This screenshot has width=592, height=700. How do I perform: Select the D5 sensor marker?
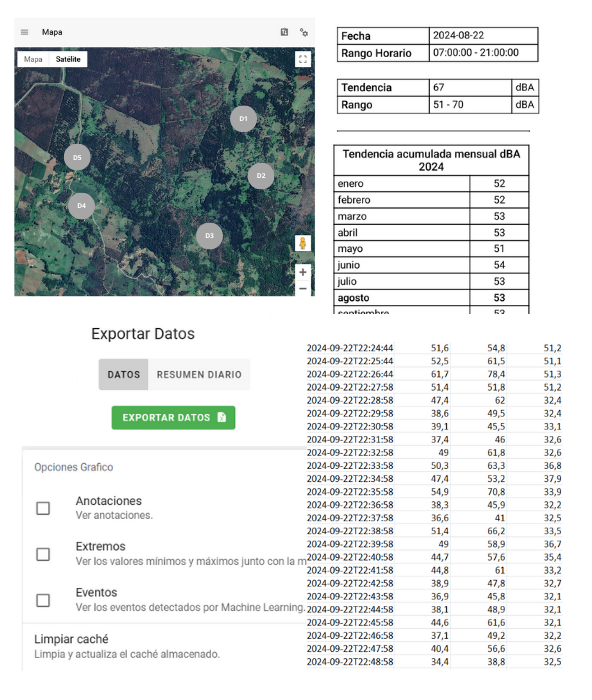77,158
